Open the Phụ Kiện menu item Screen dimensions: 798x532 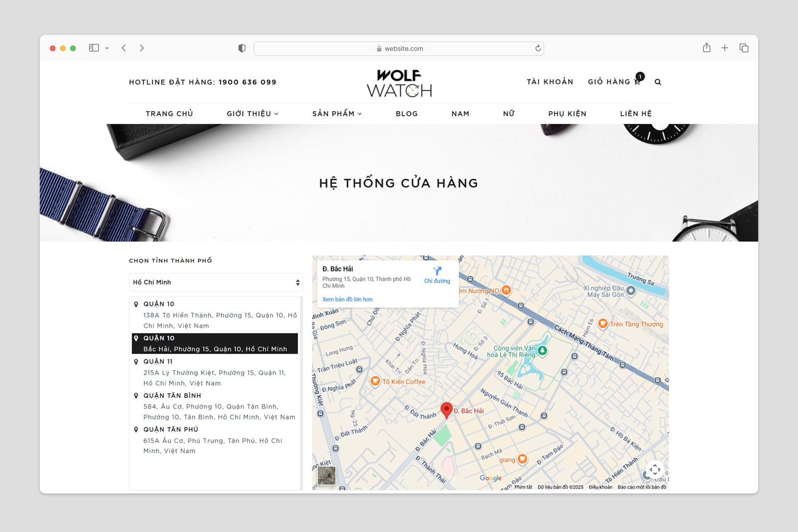point(567,114)
